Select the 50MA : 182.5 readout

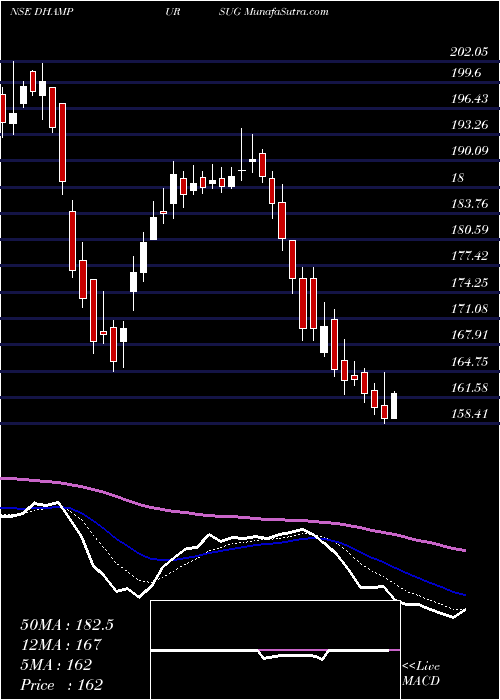[67, 625]
